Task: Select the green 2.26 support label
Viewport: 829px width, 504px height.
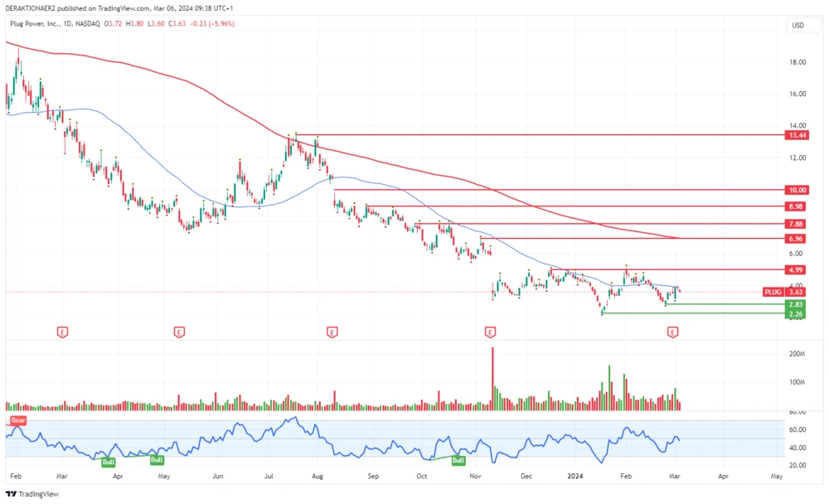Action: click(796, 314)
